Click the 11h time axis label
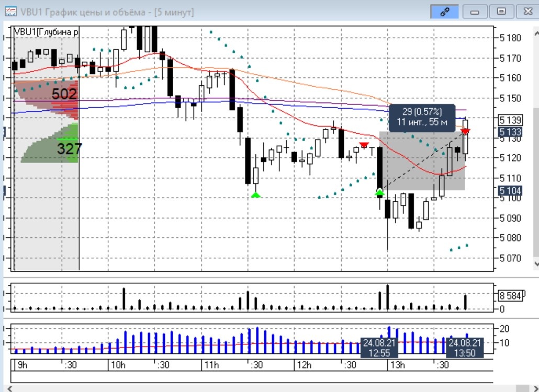This screenshot has height=392, width=539. [x=211, y=365]
